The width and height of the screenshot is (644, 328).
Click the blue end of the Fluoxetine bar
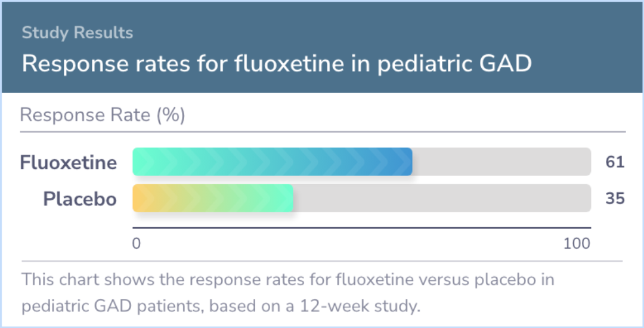(x=402, y=162)
